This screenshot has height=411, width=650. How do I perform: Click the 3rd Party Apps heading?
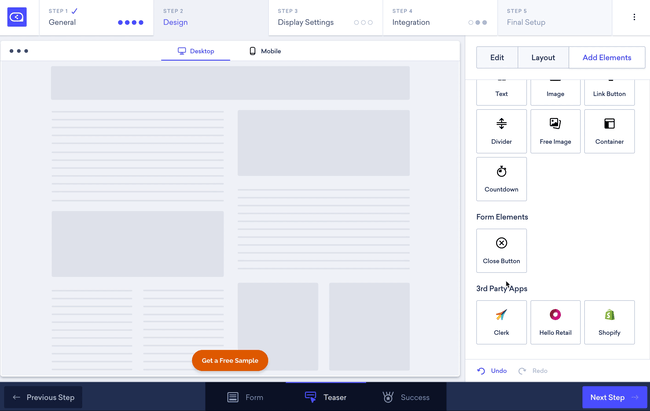point(502,289)
